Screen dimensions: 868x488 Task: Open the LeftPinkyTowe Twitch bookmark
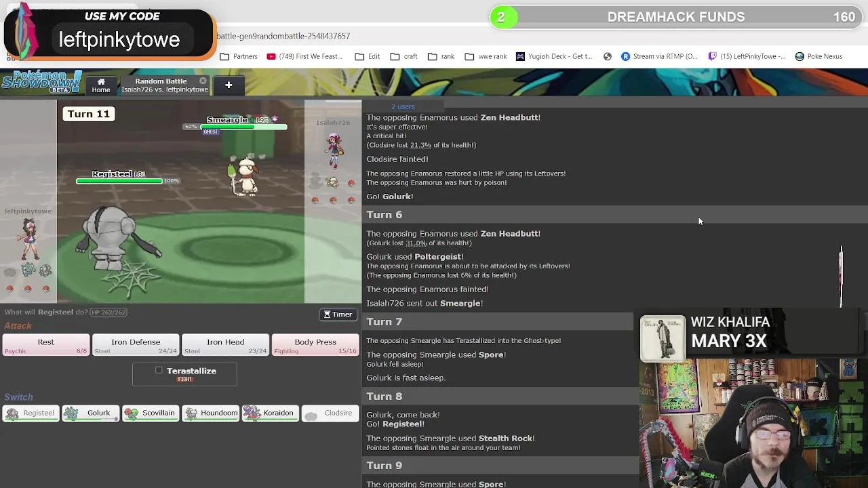747,56
